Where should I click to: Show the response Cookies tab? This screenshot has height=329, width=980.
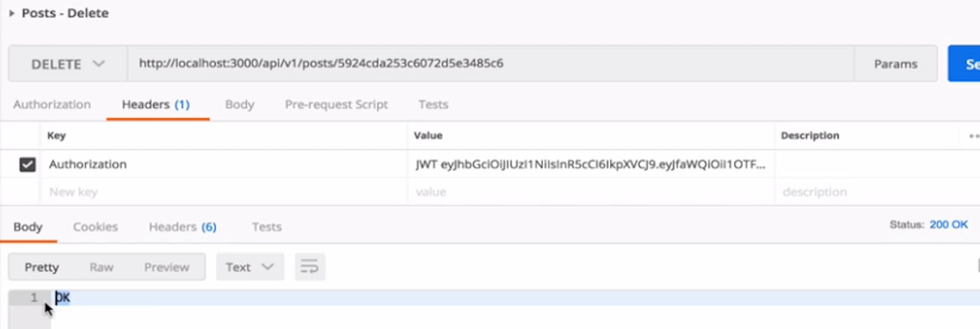[95, 227]
